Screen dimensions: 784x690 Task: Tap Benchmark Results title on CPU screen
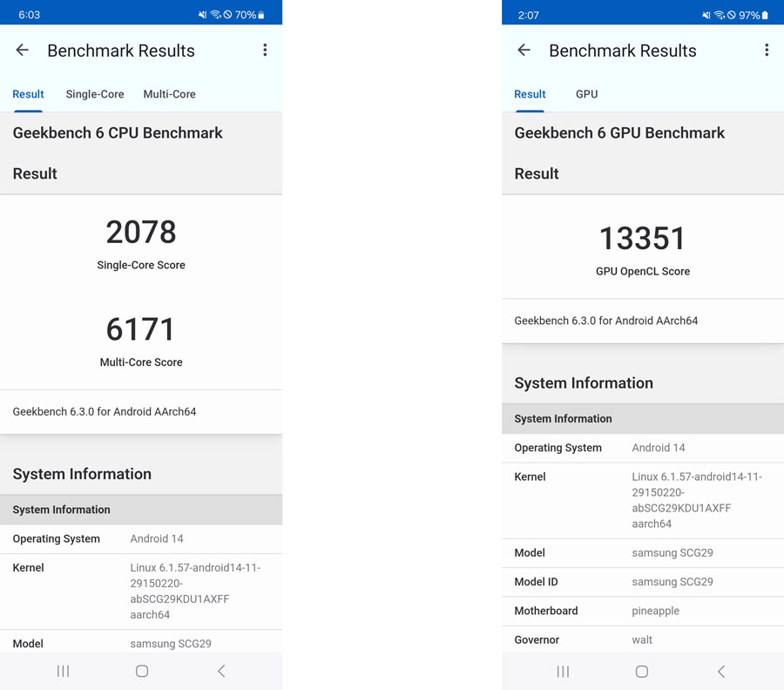[x=121, y=51]
